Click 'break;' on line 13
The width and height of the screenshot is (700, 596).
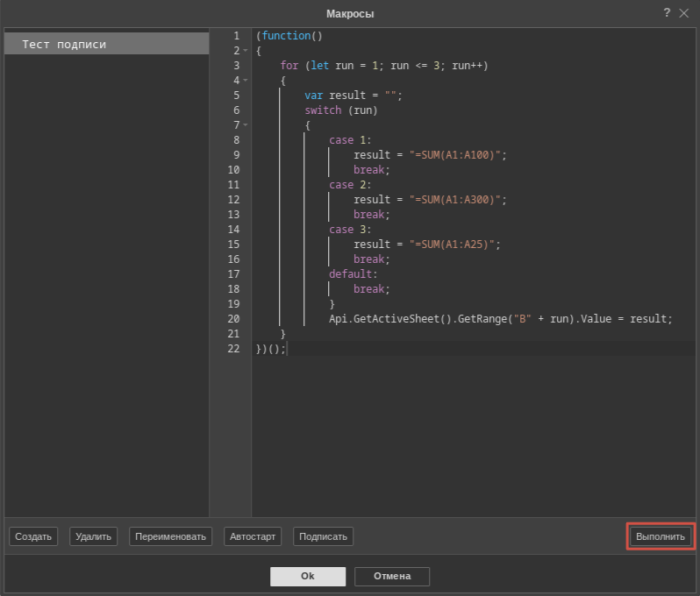(371, 215)
